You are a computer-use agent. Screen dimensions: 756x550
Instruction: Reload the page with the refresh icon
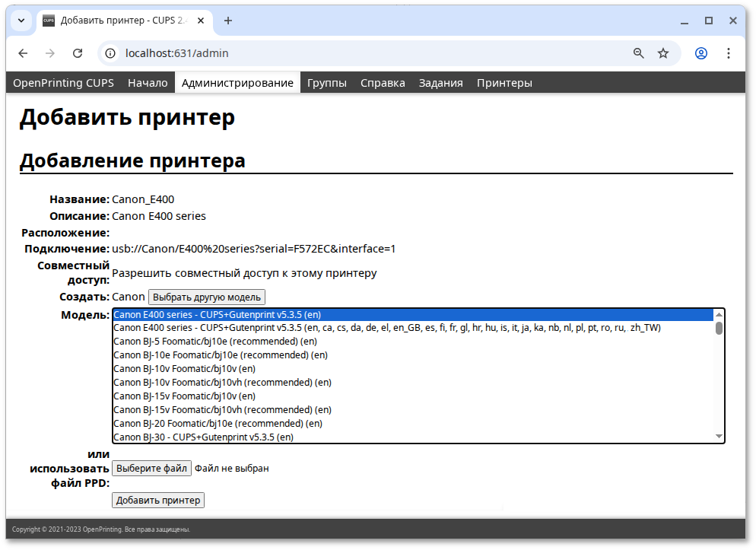point(77,53)
